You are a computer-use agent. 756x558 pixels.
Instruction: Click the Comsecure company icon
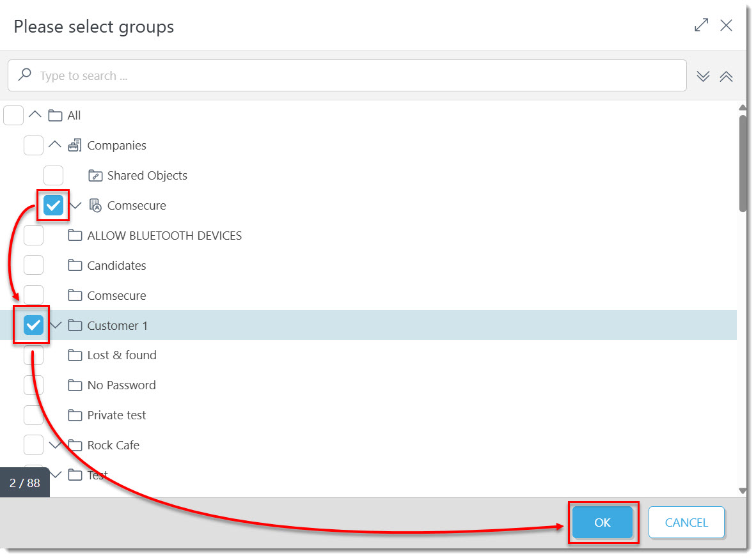point(95,206)
